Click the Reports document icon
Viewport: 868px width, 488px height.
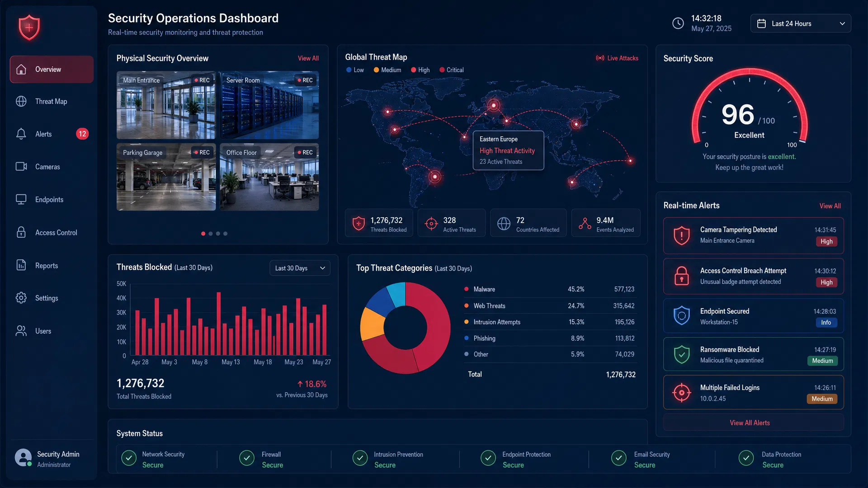point(21,265)
